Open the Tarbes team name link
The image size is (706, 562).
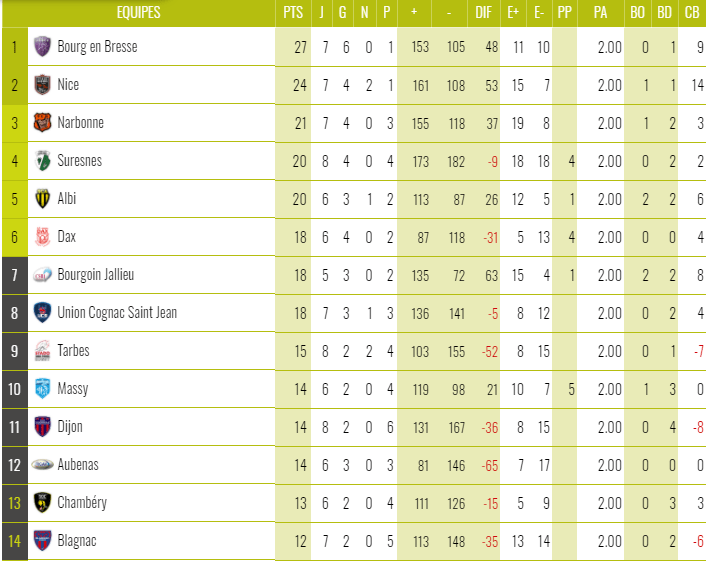click(x=74, y=351)
